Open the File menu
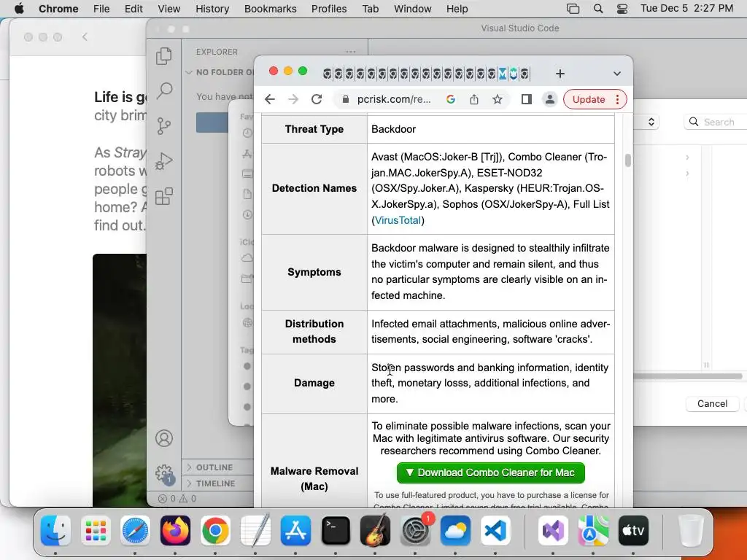 pyautogui.click(x=101, y=9)
